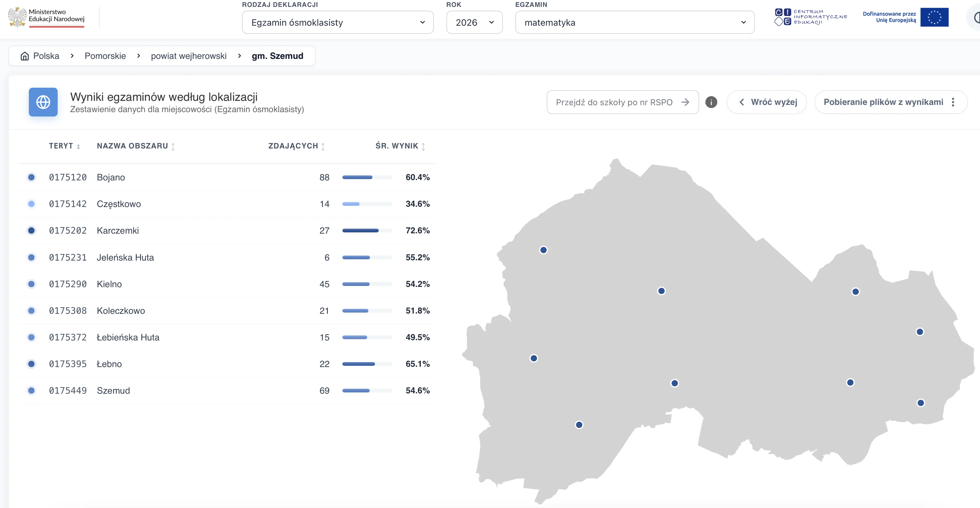Screen dimensions: 980x508
Task: Click the dot marker in the 0175449 row
Action: pos(32,391)
